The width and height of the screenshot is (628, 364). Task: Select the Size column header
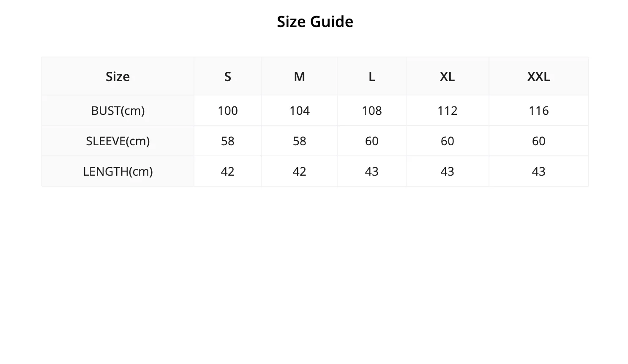click(118, 76)
